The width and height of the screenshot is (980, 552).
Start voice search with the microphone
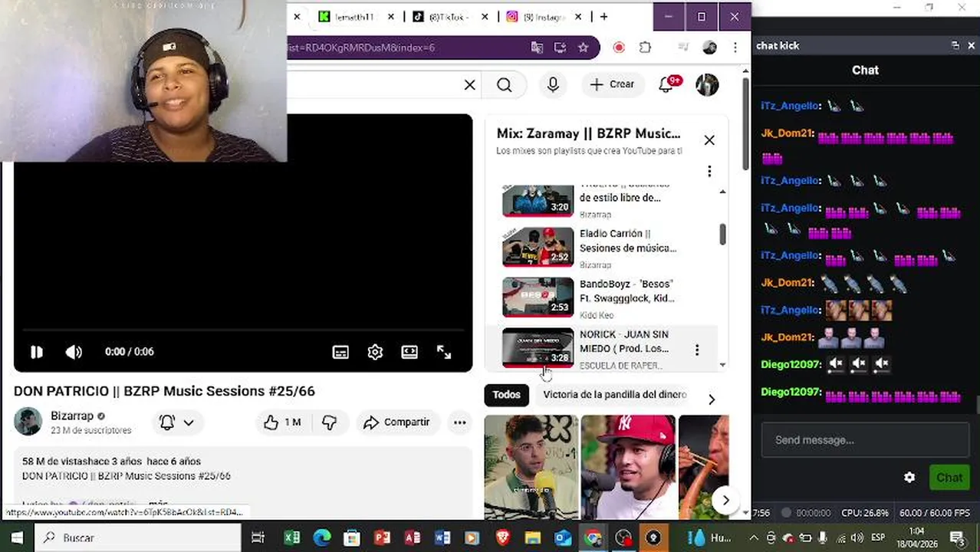click(553, 84)
